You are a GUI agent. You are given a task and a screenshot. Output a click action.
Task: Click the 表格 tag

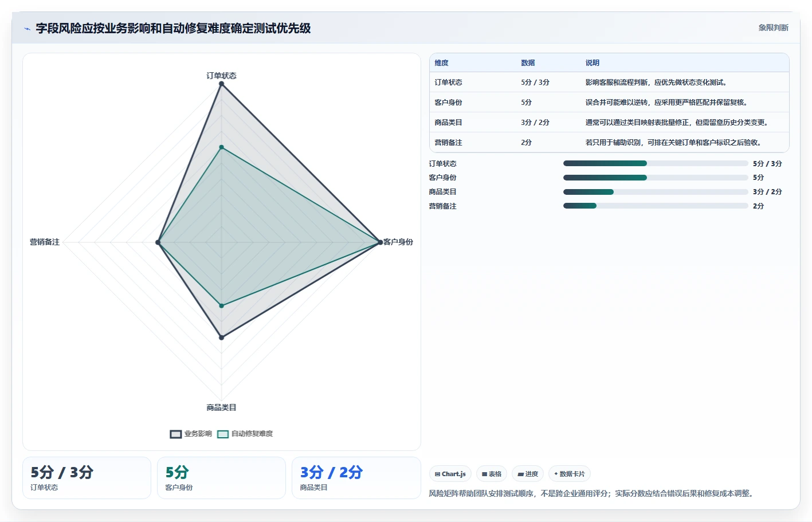492,474
